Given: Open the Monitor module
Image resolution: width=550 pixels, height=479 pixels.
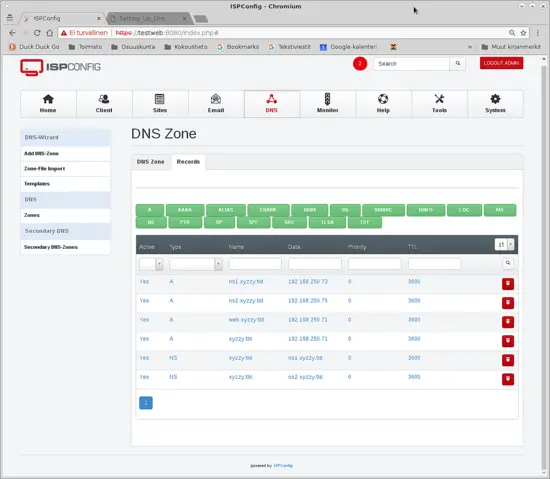Looking at the screenshot, I should [x=328, y=103].
